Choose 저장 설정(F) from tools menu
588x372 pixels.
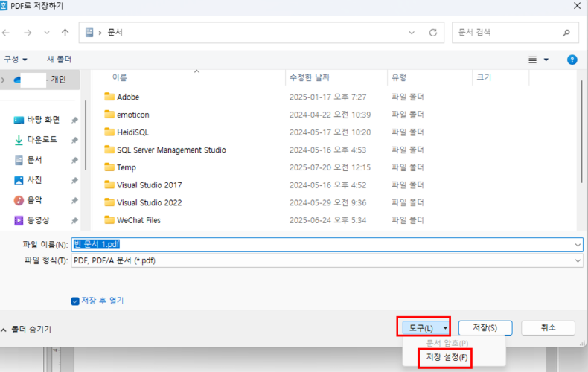(447, 357)
